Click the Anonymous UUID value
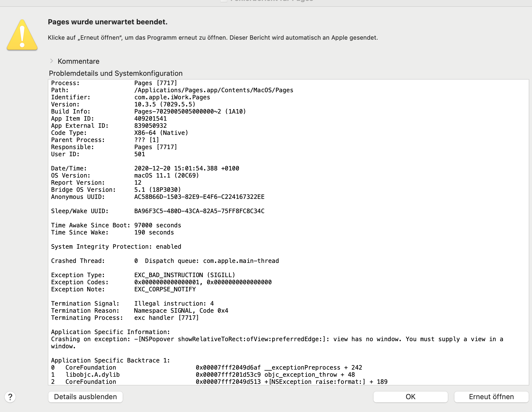This screenshot has width=532, height=412. (x=199, y=197)
